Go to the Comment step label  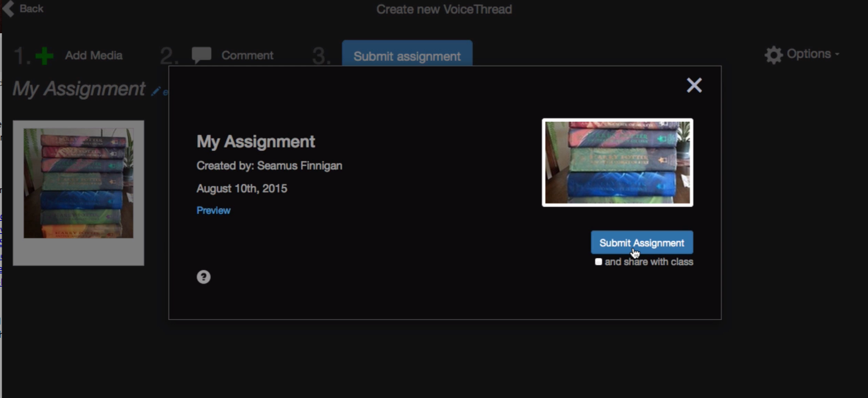click(247, 55)
